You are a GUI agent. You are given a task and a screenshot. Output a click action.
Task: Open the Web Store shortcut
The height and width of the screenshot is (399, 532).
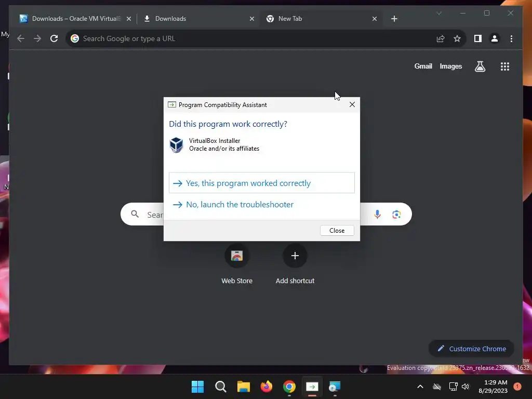[x=237, y=264]
